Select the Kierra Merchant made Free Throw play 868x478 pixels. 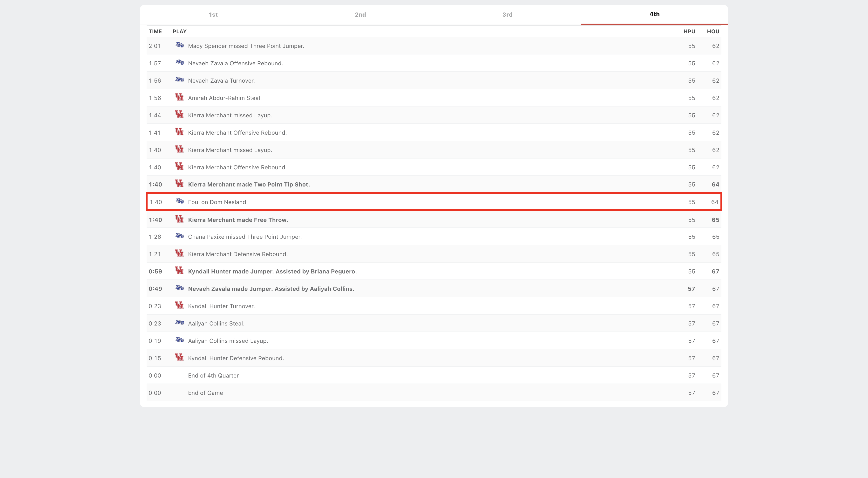(237, 220)
